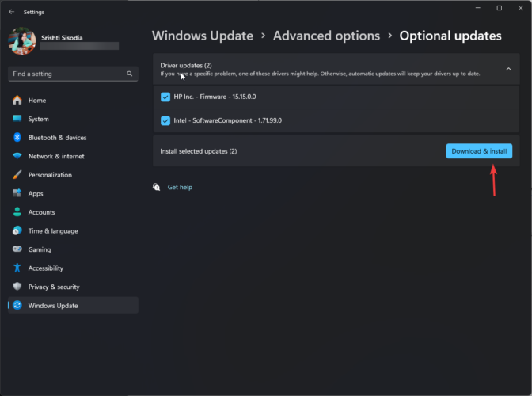
Task: Click the Bluetooth icon in sidebar
Action: 17,138
